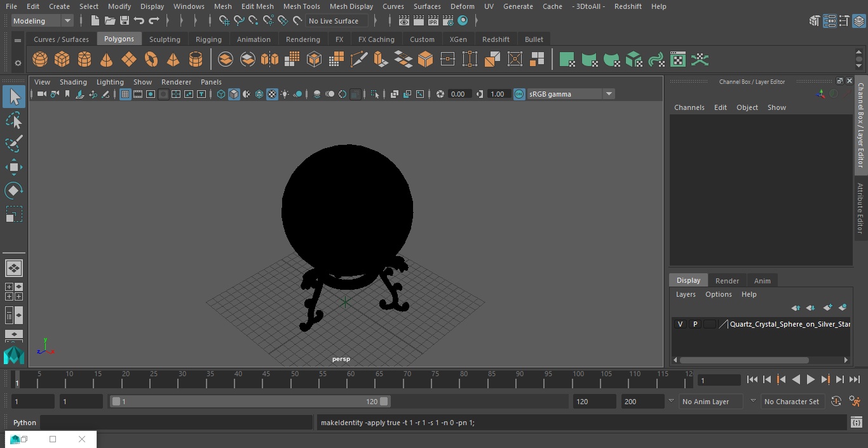Toggle film gate display in viewport
The image size is (868, 448).
point(138,94)
